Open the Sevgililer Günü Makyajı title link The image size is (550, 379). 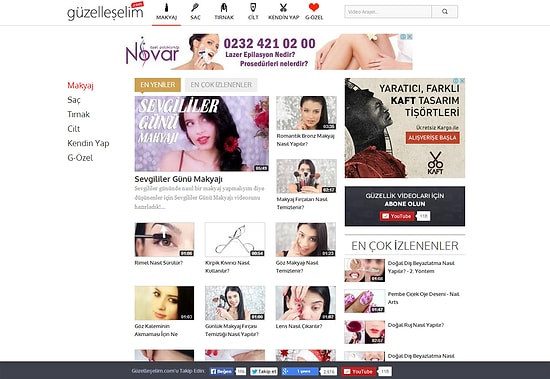tap(179, 179)
